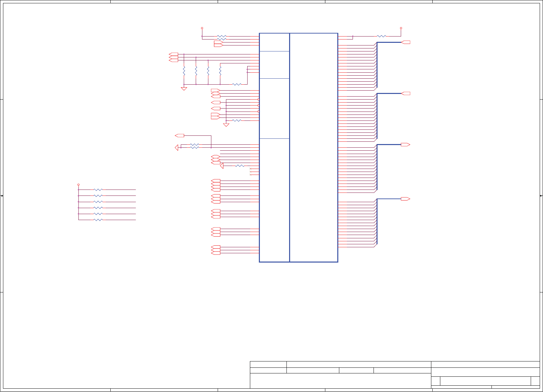Select the large blue IC component block
This screenshot has height=392, width=543.
coord(298,147)
